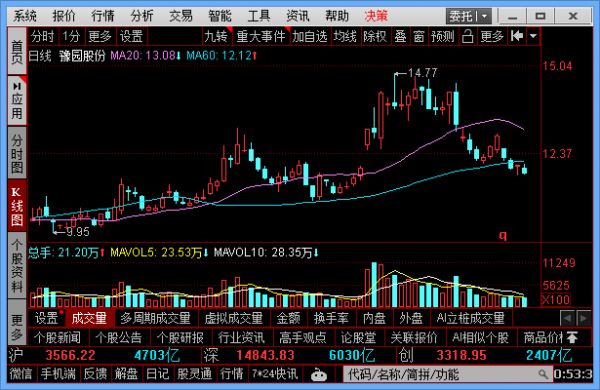The image size is (600, 390).
Task: Open the 个股资料 sidebar tab
Action: [17, 266]
